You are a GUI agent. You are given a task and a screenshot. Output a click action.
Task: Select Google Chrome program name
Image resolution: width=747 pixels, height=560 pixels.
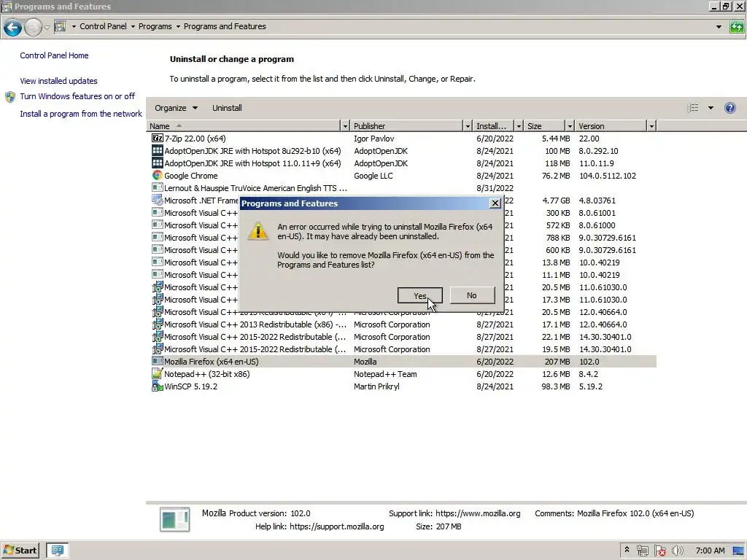coord(190,176)
